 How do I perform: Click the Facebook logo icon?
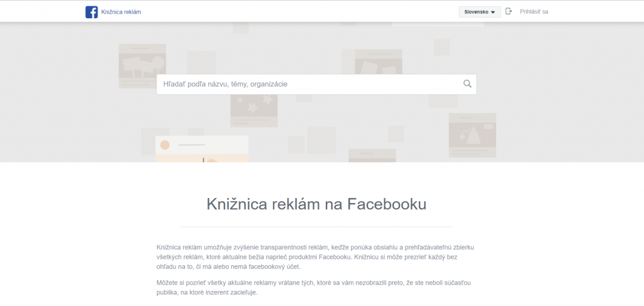tap(92, 12)
